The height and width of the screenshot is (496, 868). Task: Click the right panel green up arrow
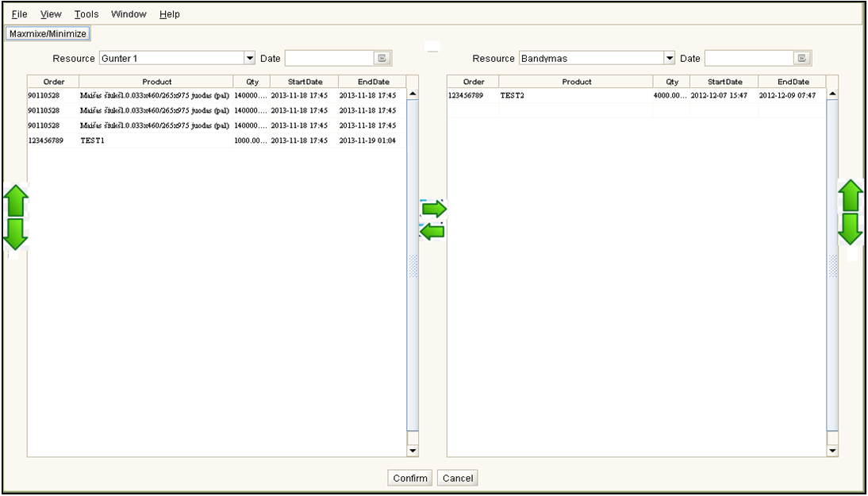pyautogui.click(x=851, y=194)
